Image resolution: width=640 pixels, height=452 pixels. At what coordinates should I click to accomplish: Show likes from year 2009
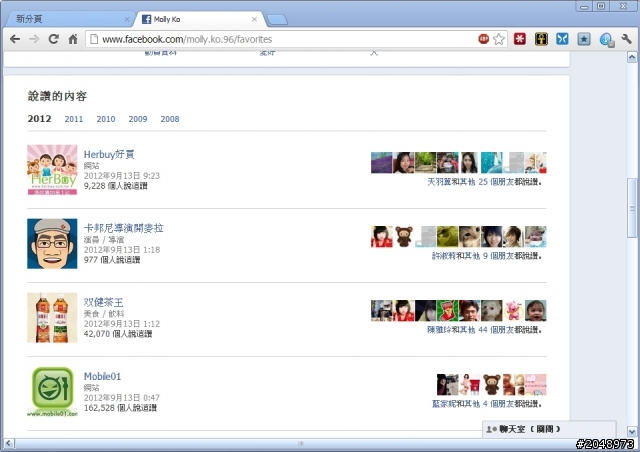click(x=138, y=119)
